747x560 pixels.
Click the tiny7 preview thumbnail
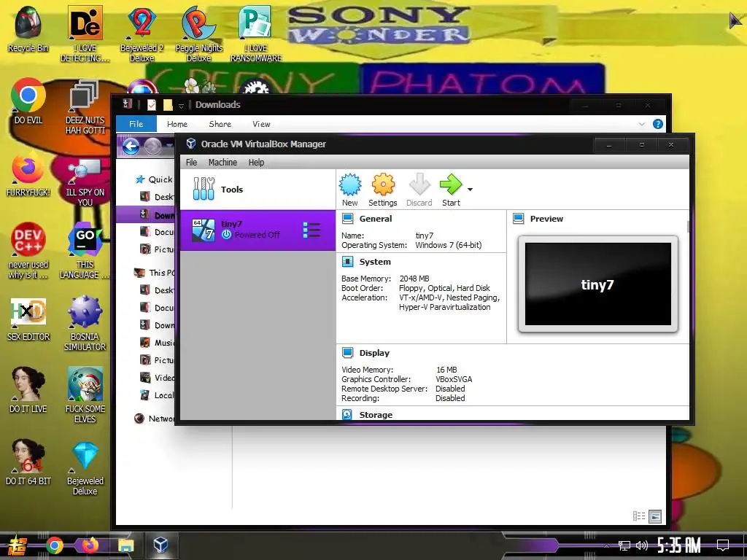(x=598, y=284)
